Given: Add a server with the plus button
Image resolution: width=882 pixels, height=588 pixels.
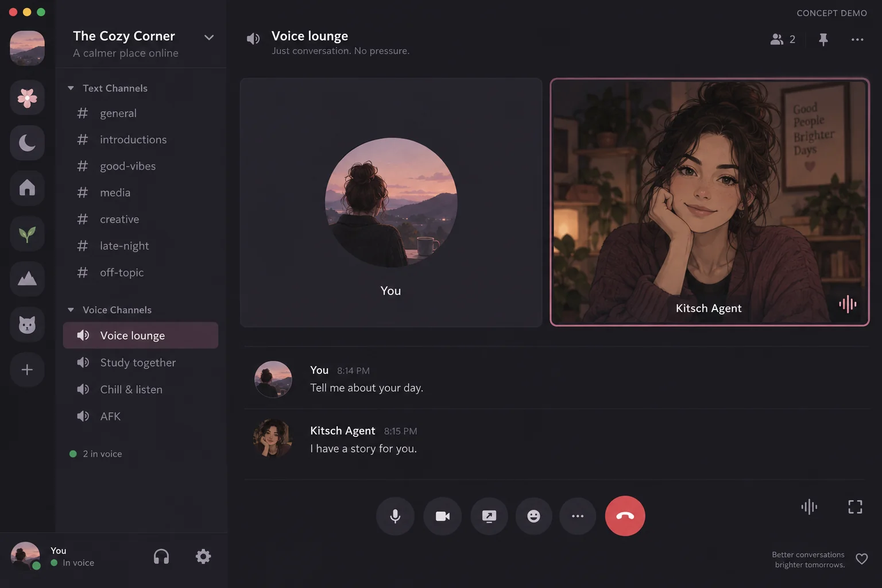Looking at the screenshot, I should [x=27, y=369].
